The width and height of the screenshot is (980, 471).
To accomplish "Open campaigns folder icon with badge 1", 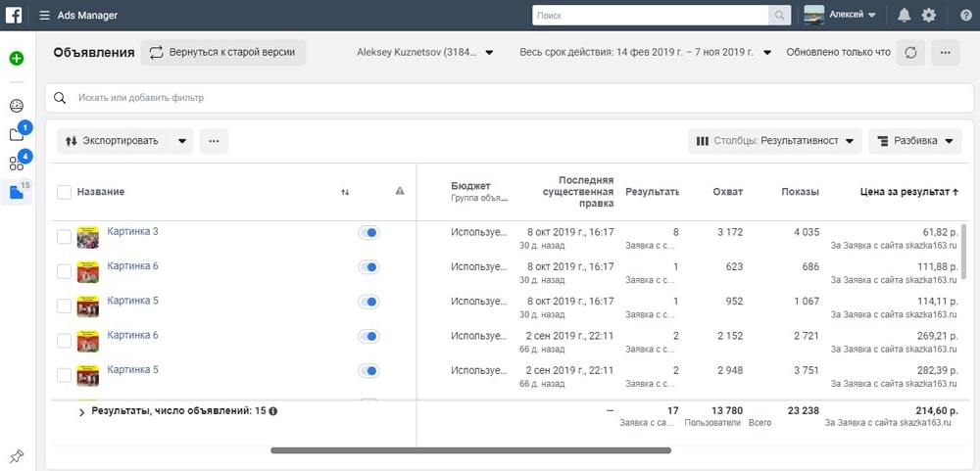I will [17, 134].
